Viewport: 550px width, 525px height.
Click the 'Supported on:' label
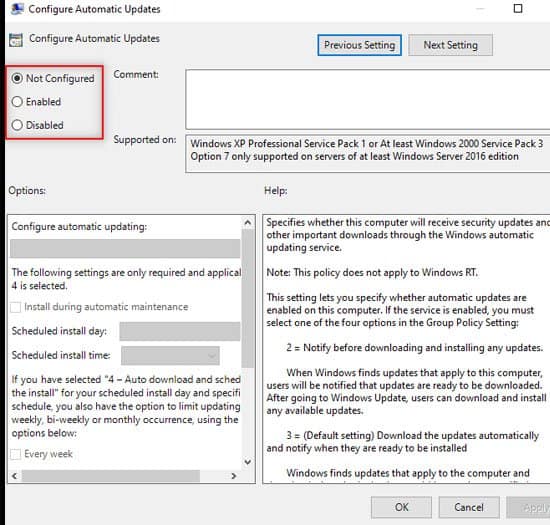click(145, 140)
